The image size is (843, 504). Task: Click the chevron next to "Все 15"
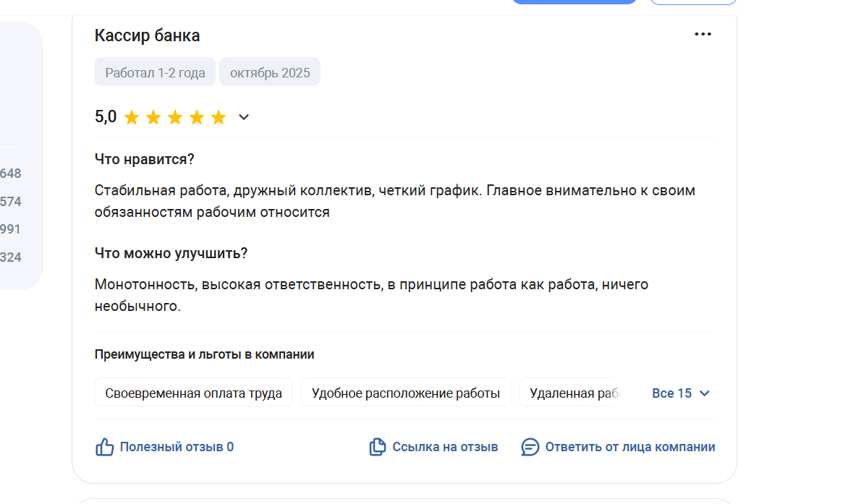coord(705,393)
